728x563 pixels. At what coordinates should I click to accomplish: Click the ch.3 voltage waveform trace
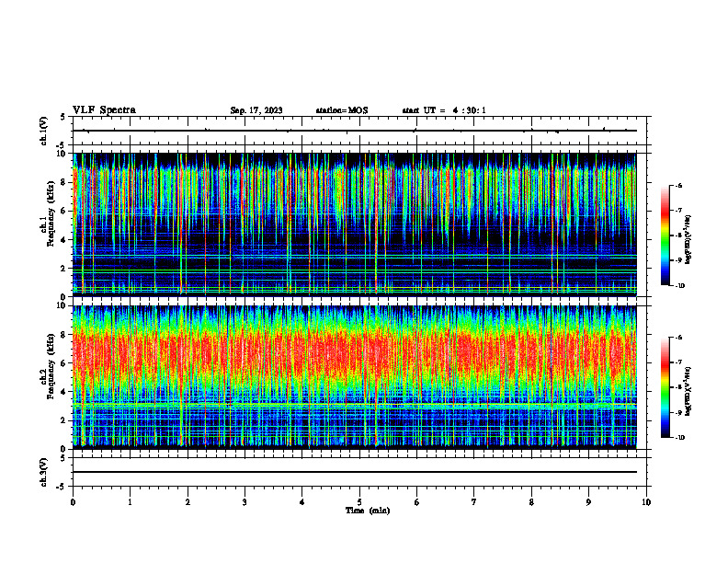(355, 472)
